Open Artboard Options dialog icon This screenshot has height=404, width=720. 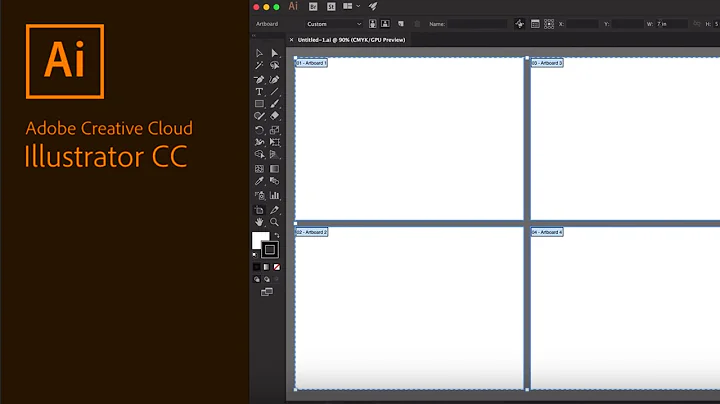click(x=535, y=24)
